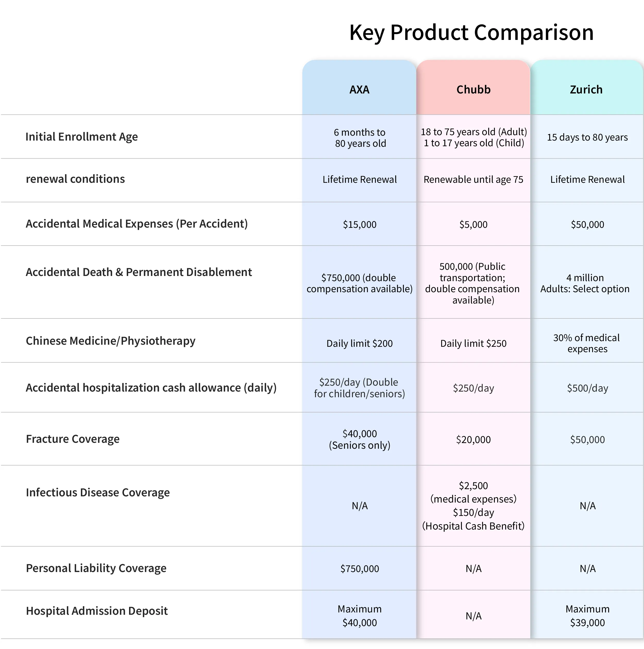Click Accidental hospitalization cash allowance label
This screenshot has width=644, height=649.
[151, 388]
